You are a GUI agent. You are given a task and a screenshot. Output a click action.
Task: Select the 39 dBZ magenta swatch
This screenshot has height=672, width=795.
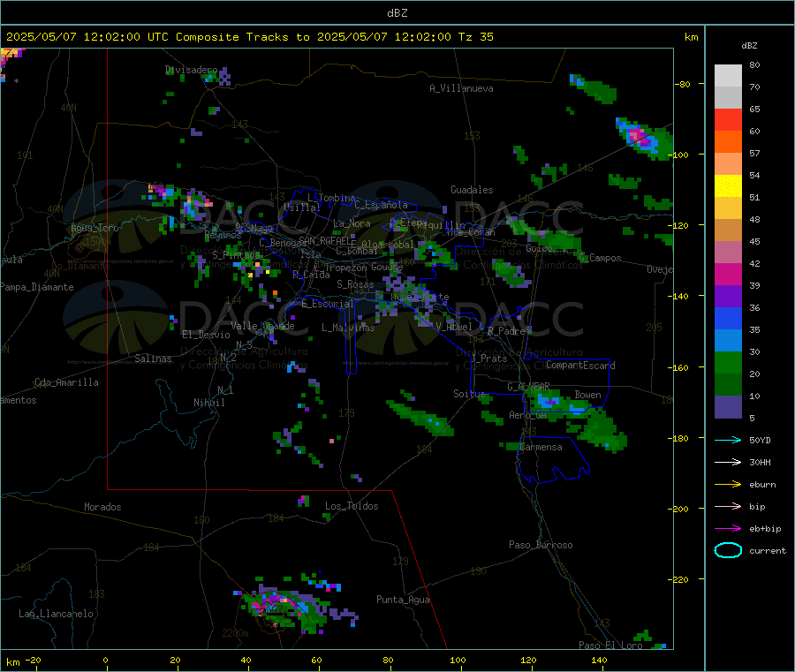click(x=728, y=274)
